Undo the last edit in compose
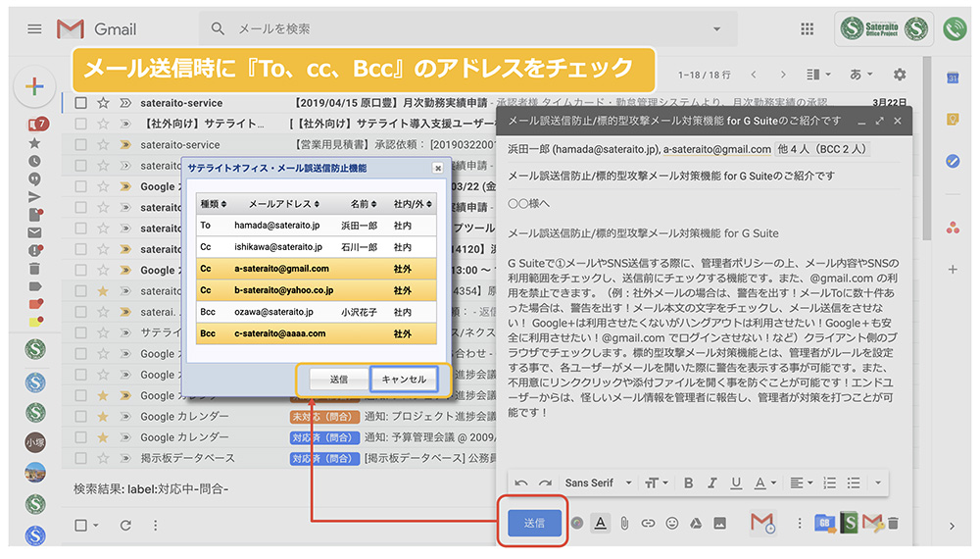The width and height of the screenshot is (980, 559). 521,483
